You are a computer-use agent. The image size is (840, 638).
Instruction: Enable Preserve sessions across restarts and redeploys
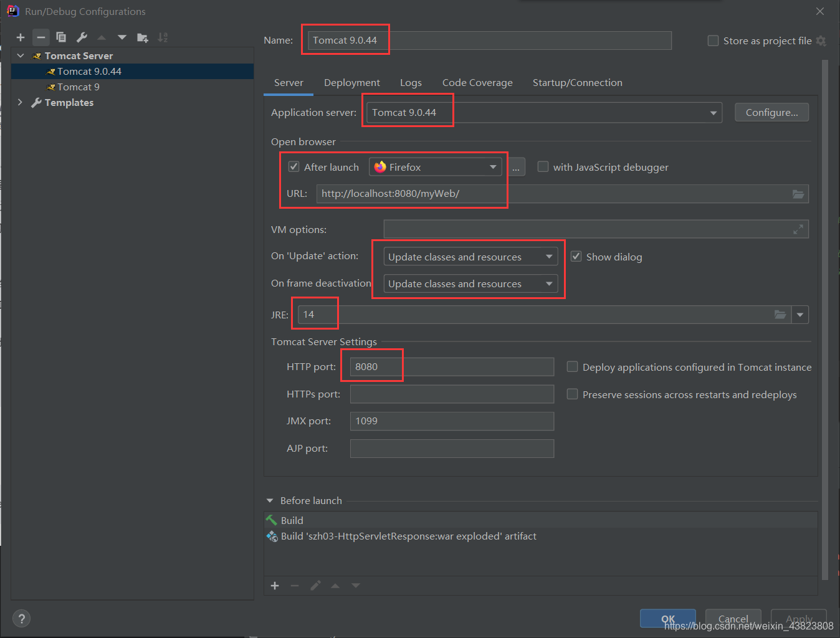(572, 394)
